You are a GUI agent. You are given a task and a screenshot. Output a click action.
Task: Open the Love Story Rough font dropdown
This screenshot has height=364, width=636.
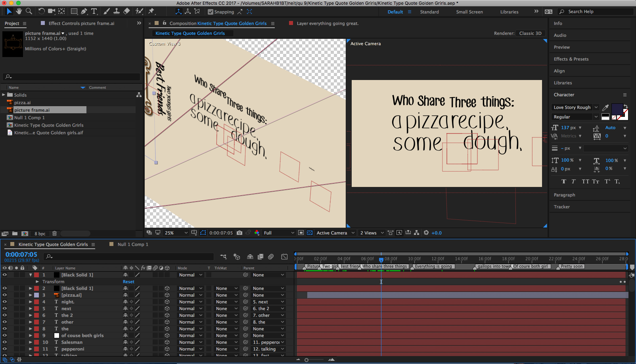click(596, 107)
